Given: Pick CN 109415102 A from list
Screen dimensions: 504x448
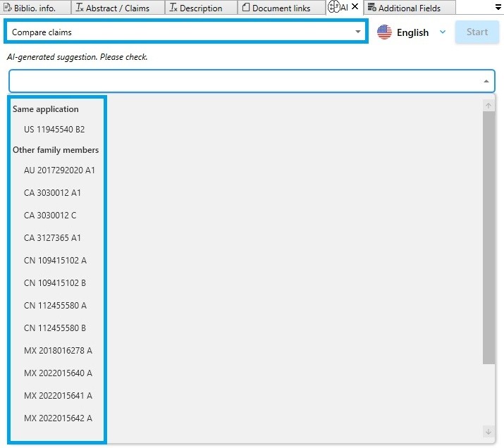Looking at the screenshot, I should click(x=55, y=261).
